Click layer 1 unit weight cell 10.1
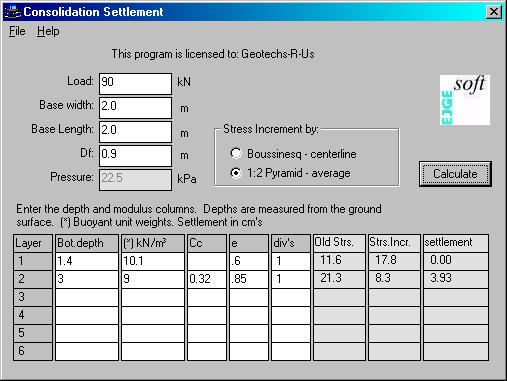Screen dimensions: 507x381 click(153, 261)
